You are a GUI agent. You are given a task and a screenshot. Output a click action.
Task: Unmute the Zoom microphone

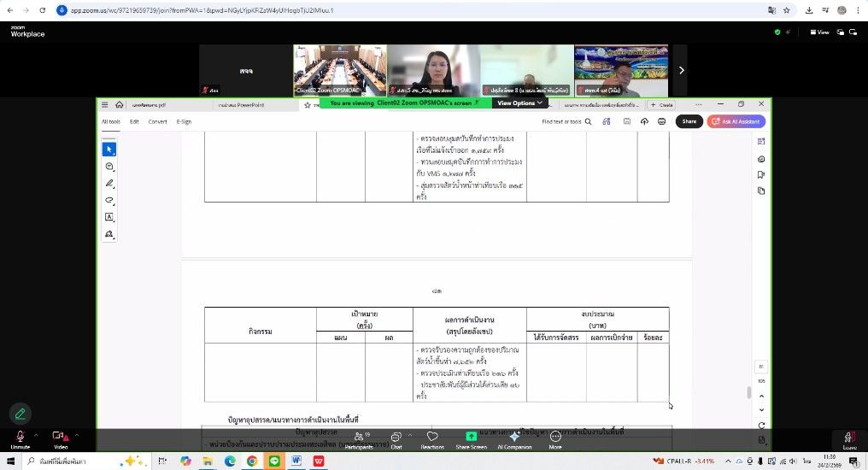click(x=20, y=439)
